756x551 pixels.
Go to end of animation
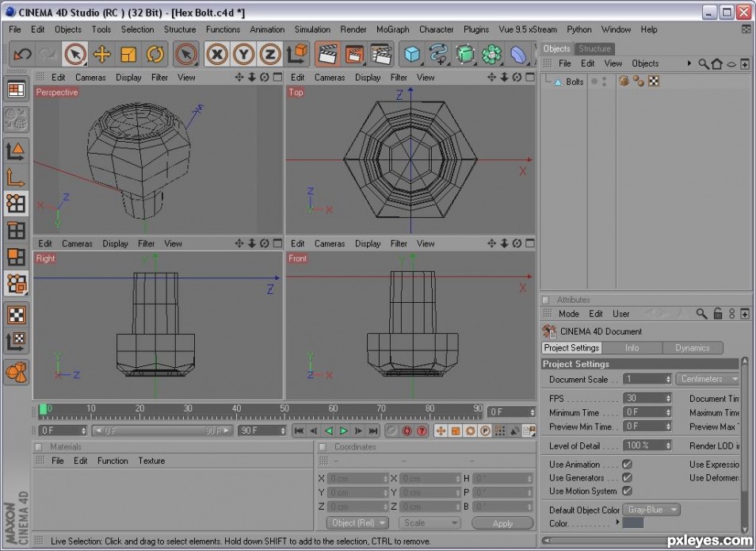(373, 430)
